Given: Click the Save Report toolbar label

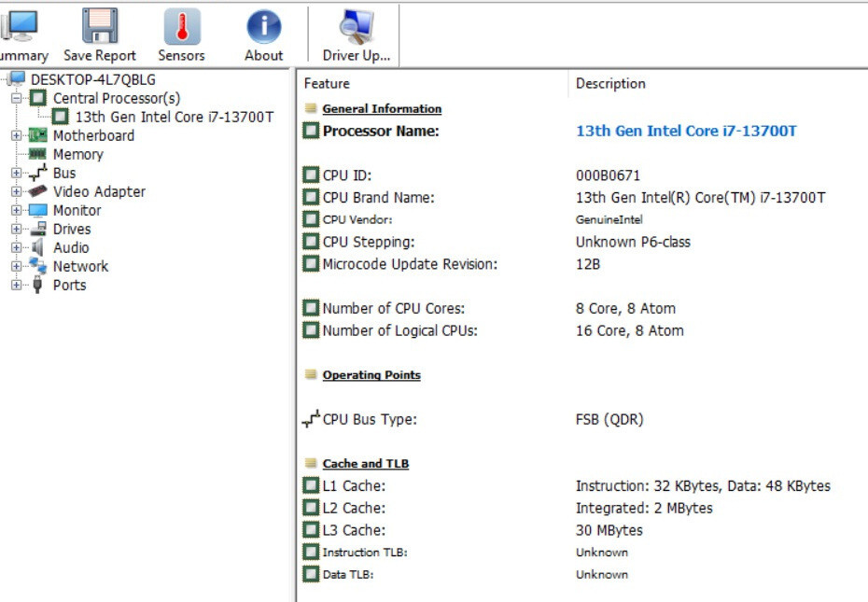Looking at the screenshot, I should click(100, 55).
